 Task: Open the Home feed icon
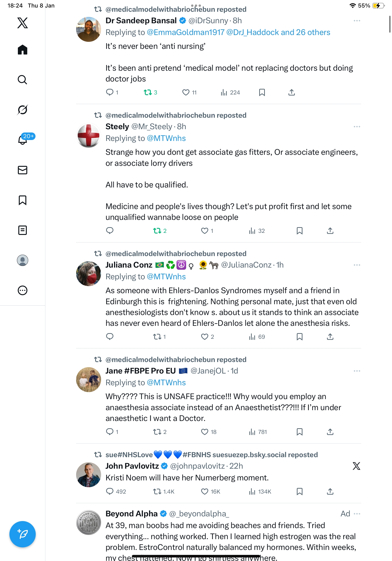click(x=23, y=50)
